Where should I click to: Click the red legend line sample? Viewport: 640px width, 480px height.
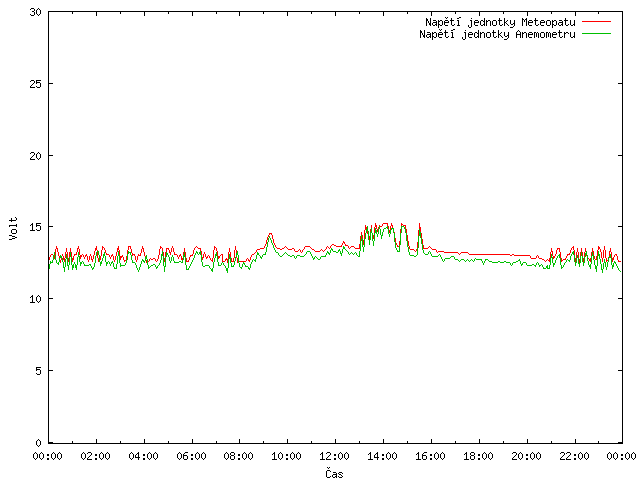coord(596,21)
